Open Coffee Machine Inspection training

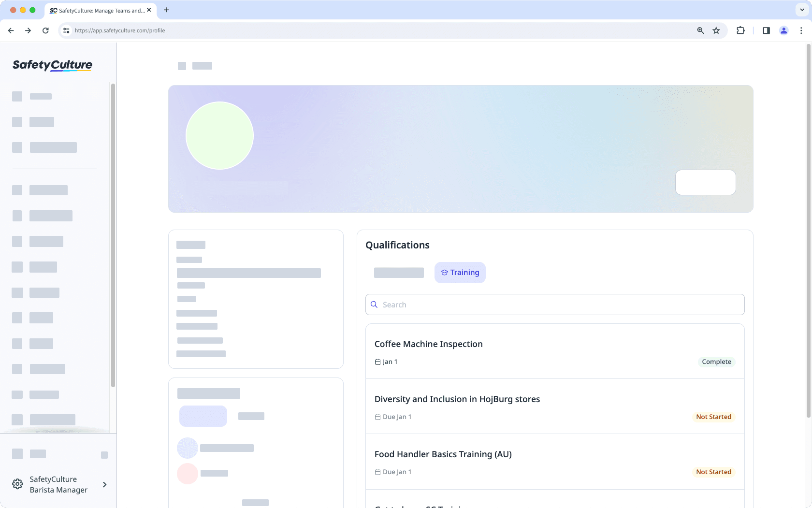click(x=428, y=344)
